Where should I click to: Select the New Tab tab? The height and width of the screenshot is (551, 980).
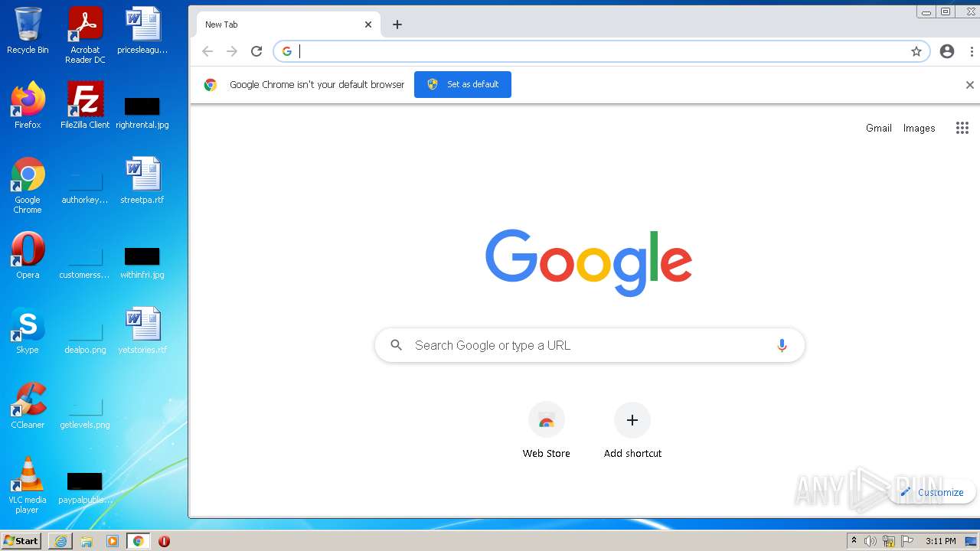click(289, 24)
